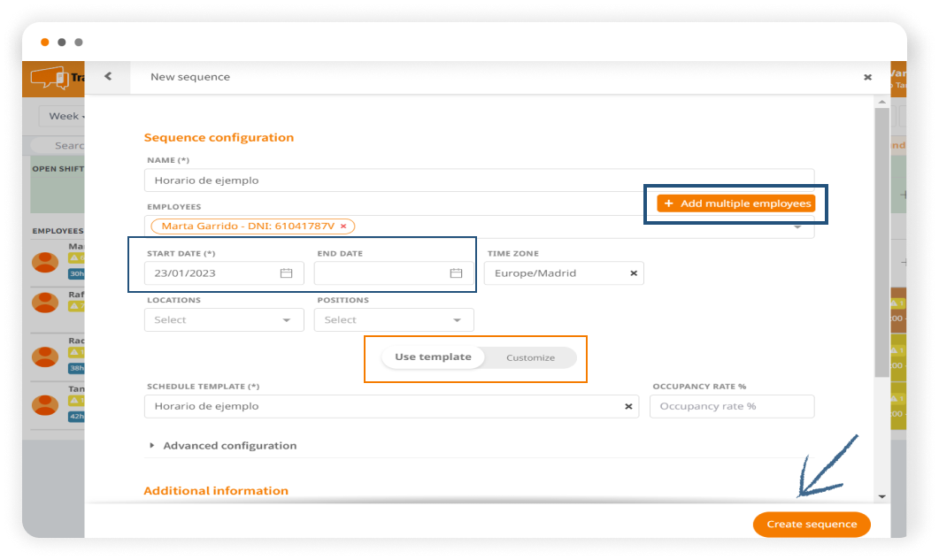Open the Week view dropdown

65,116
